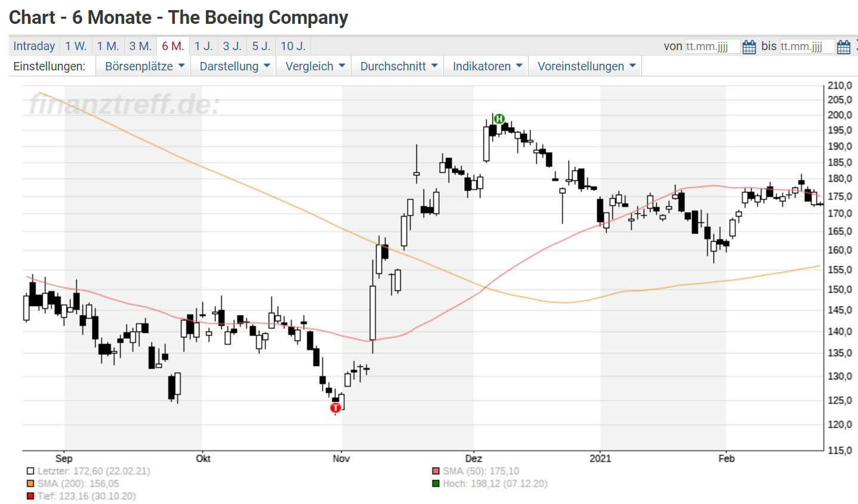The width and height of the screenshot is (858, 504).
Task: Click 'Hoch: 198,12 (07.12.20)' legend text
Action: point(495,484)
